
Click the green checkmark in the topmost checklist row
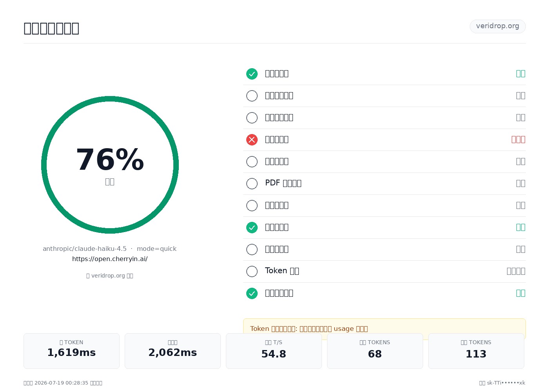point(252,74)
